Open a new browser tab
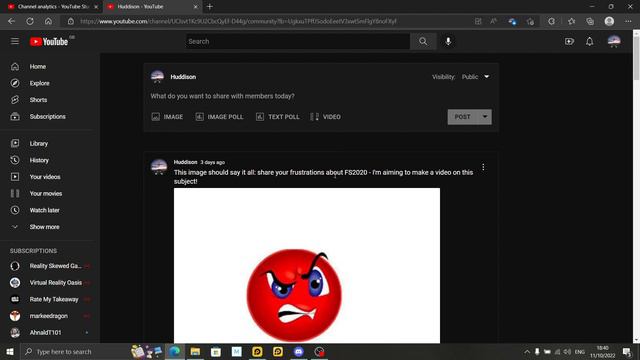This screenshot has width=640, height=360. (x=210, y=7)
